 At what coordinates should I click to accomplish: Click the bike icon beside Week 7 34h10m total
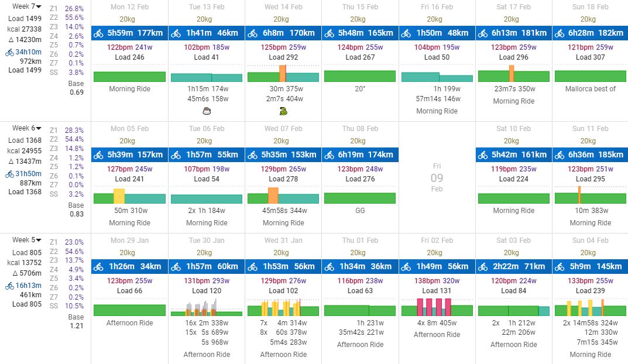[9, 52]
